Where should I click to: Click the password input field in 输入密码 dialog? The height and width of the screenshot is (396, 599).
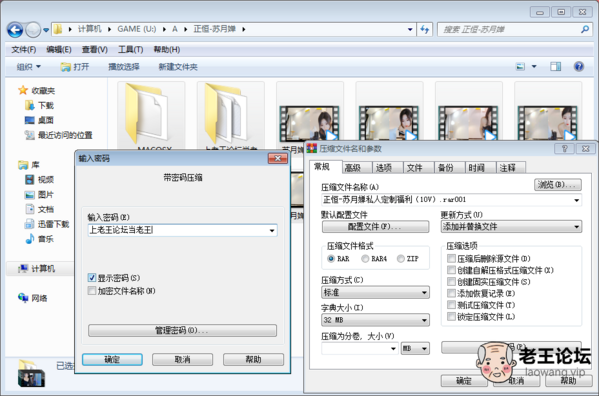[183, 230]
